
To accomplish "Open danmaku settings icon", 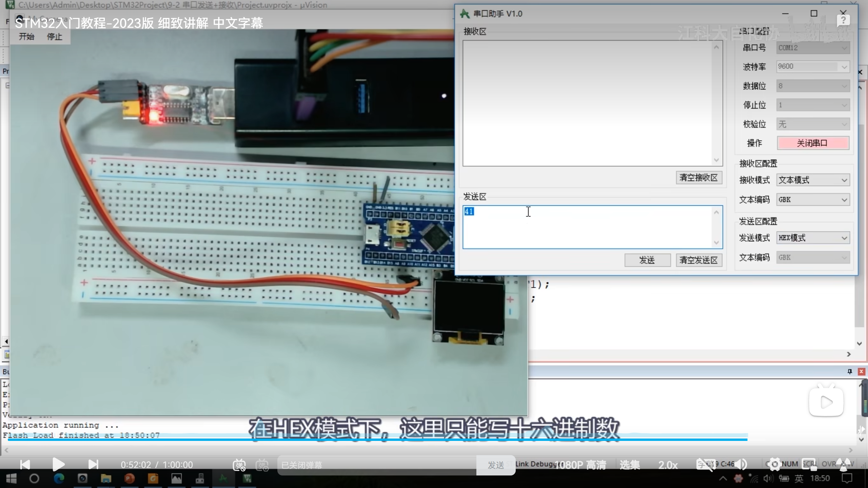I will pos(262,465).
